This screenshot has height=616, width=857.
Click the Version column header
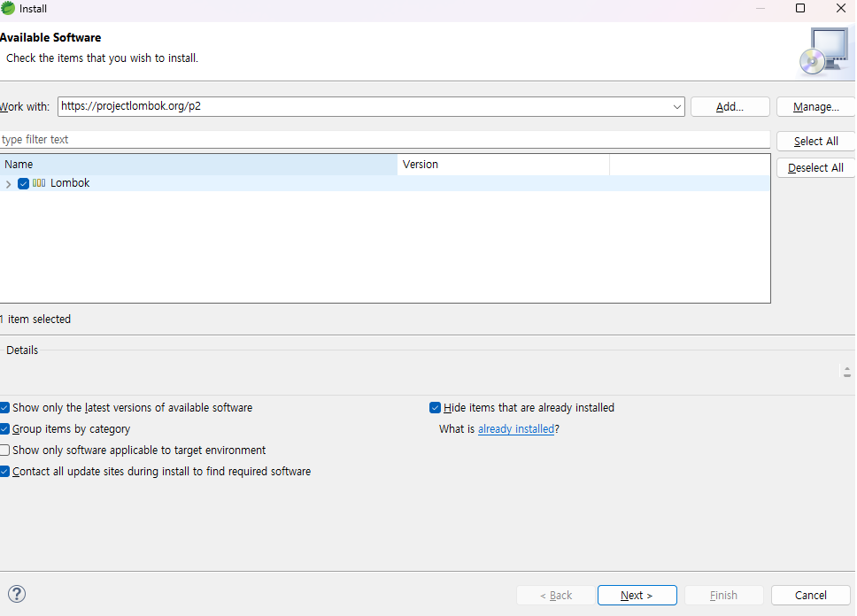[504, 165]
